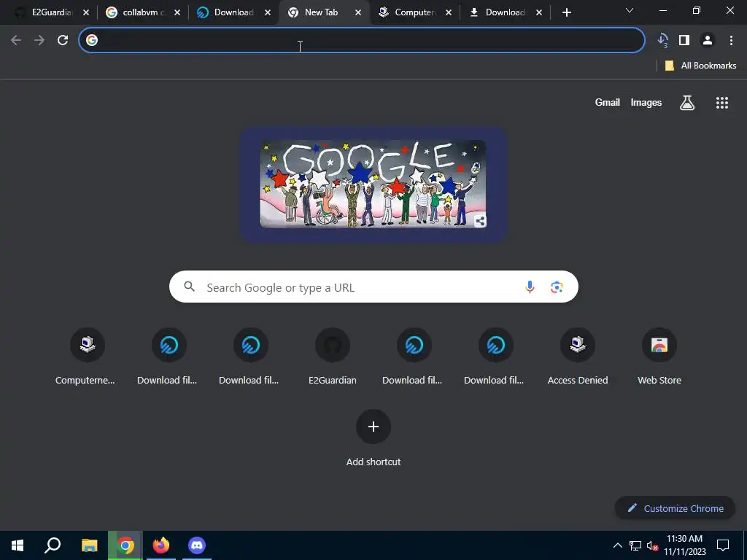Open the Search Labs flask icon

(687, 102)
